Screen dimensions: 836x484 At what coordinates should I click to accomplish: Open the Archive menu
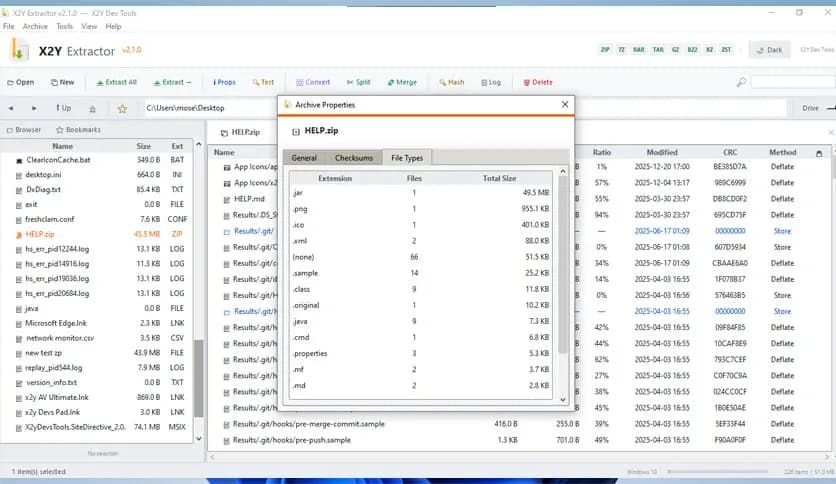tap(35, 26)
